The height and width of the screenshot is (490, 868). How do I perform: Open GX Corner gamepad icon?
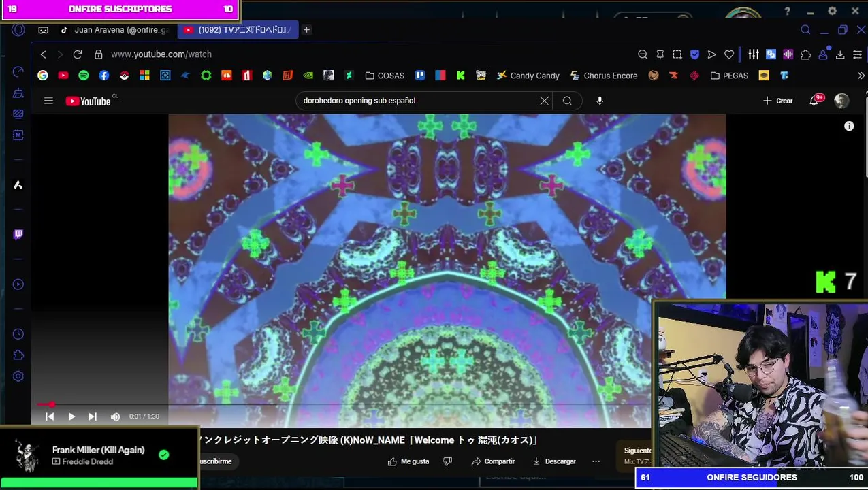[x=43, y=30]
